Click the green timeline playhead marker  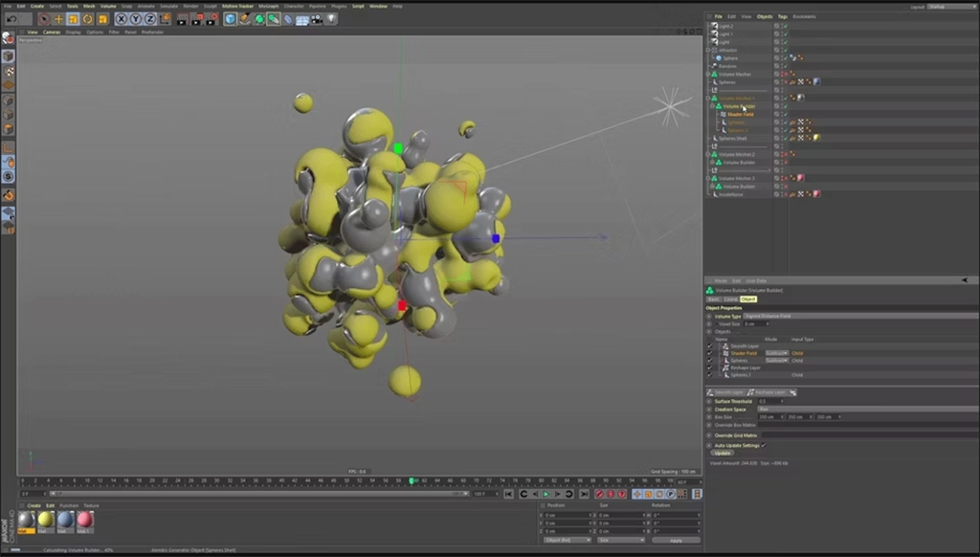point(412,480)
